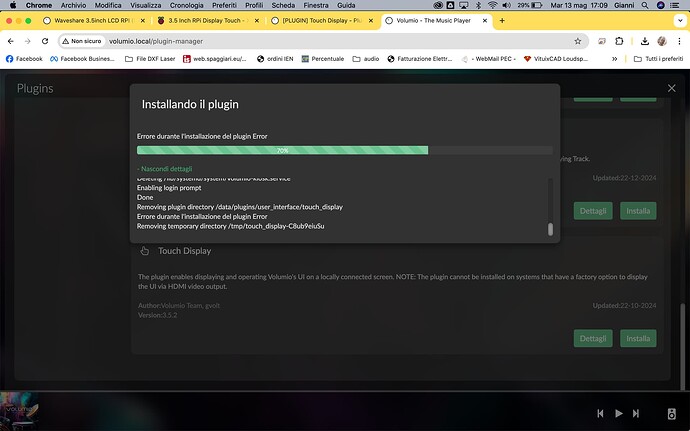Skip to the next track
The image size is (690, 431).
click(x=636, y=413)
